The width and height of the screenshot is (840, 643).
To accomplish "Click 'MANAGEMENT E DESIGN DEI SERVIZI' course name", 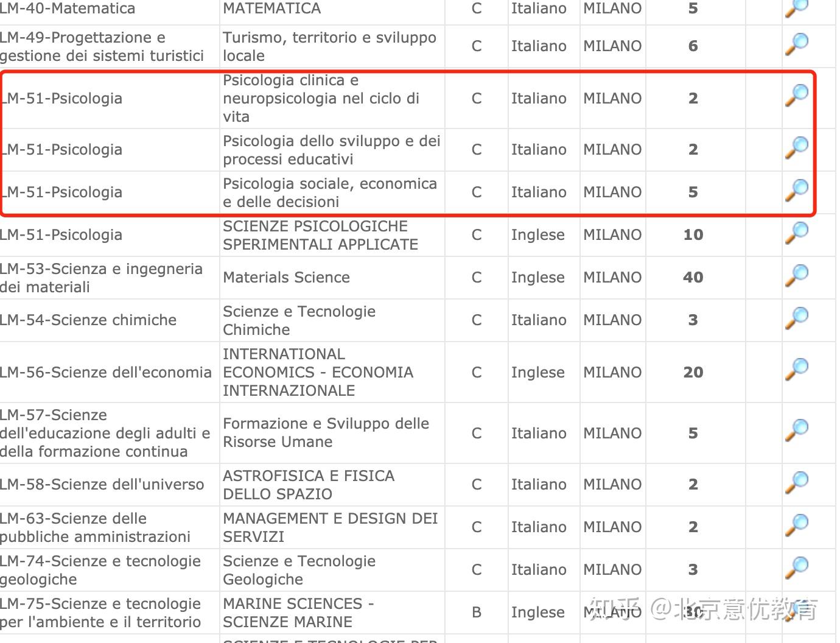I will point(330,527).
